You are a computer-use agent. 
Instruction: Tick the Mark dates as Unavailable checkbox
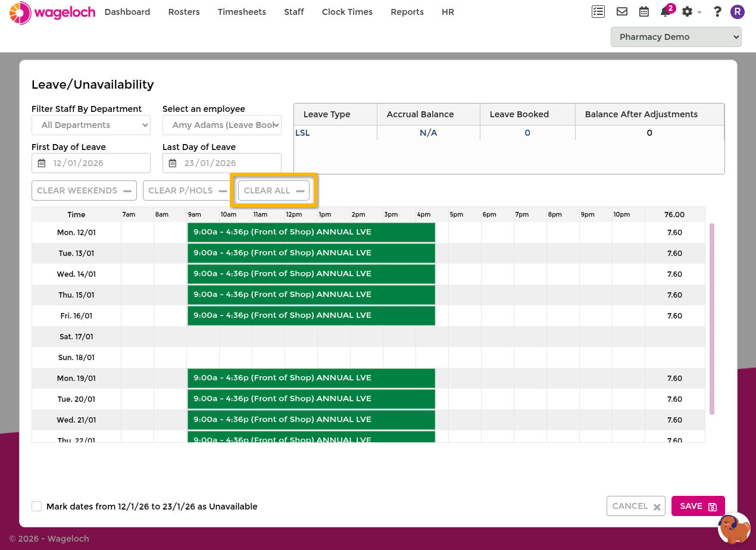(37, 507)
